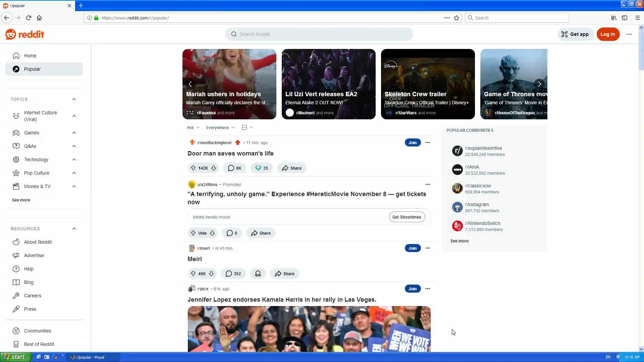Go to Home in sidebar
This screenshot has height=362, width=644.
tap(30, 56)
